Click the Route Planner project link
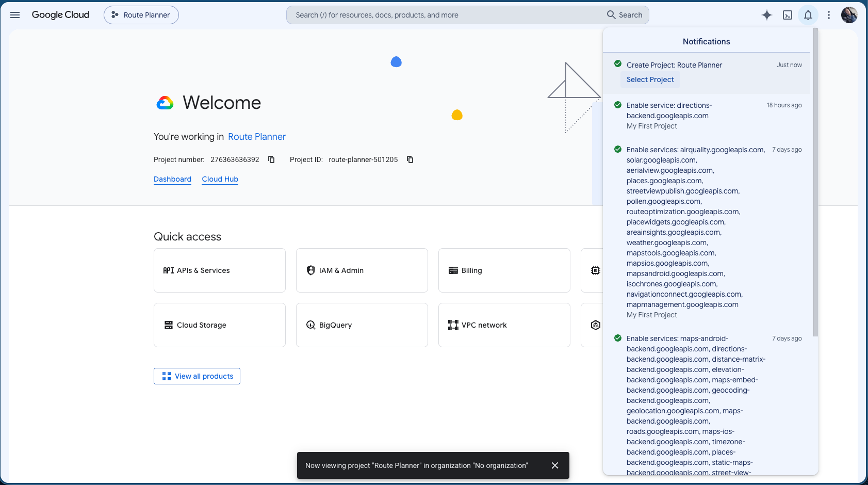This screenshot has width=868, height=485. tap(257, 137)
